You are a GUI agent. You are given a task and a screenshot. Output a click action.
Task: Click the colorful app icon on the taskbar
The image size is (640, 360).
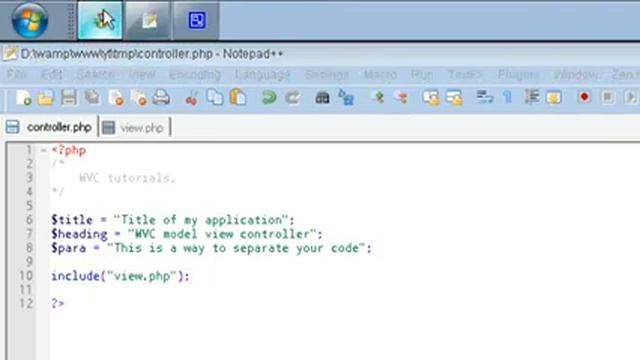click(100, 20)
